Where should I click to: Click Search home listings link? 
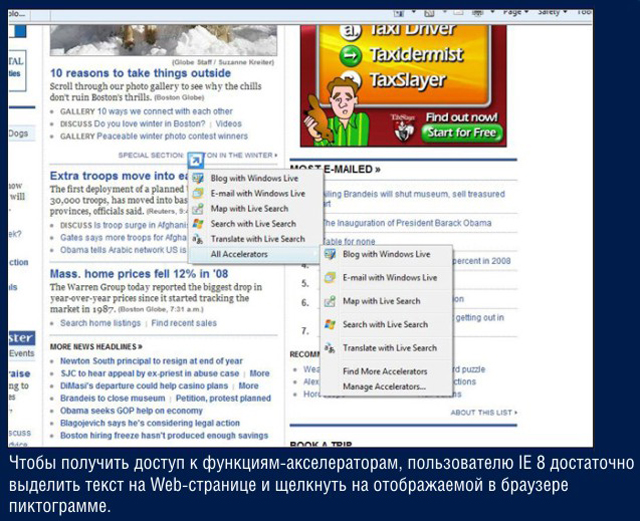tap(100, 323)
